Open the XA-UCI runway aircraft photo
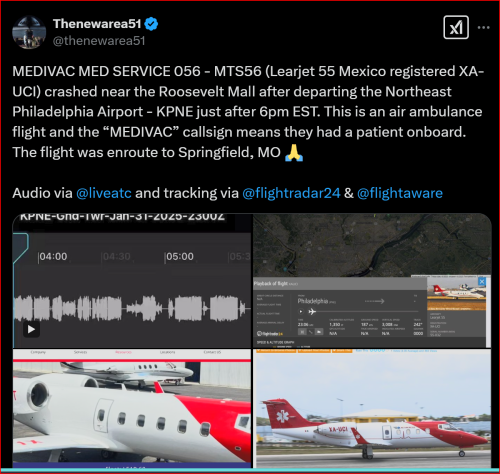 click(372, 408)
